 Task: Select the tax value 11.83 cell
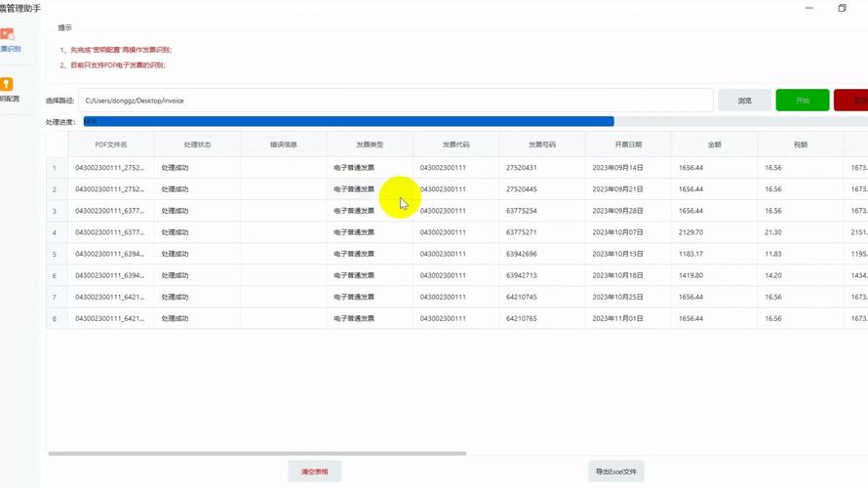[801, 254]
